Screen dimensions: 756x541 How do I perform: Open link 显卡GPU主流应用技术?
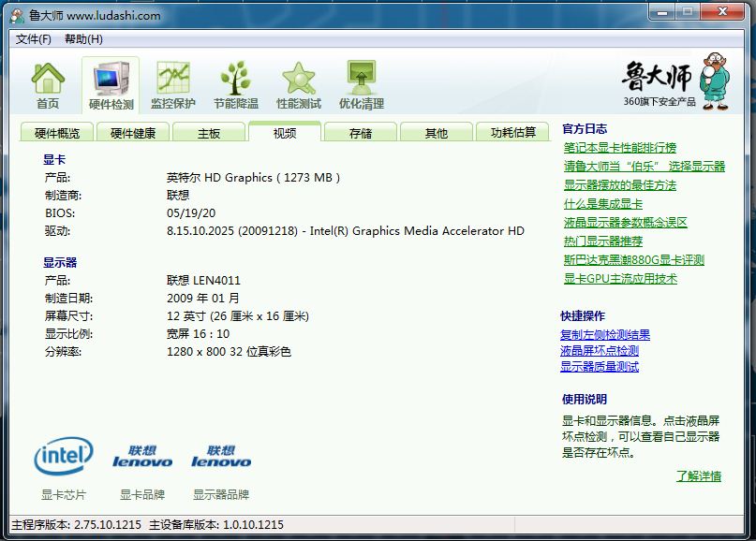(620, 279)
